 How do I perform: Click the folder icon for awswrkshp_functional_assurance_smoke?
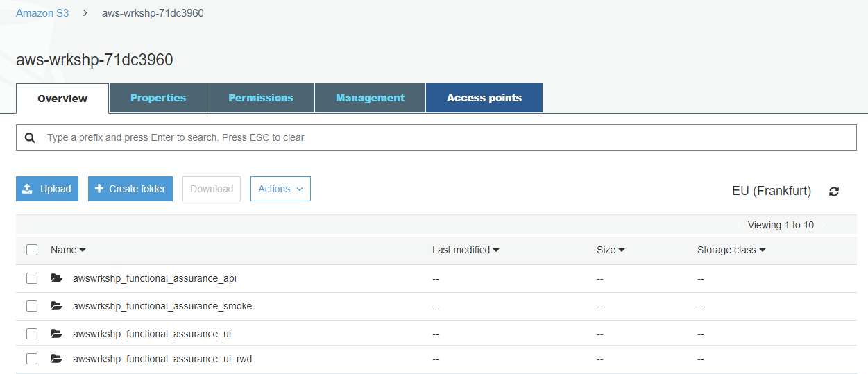point(57,306)
